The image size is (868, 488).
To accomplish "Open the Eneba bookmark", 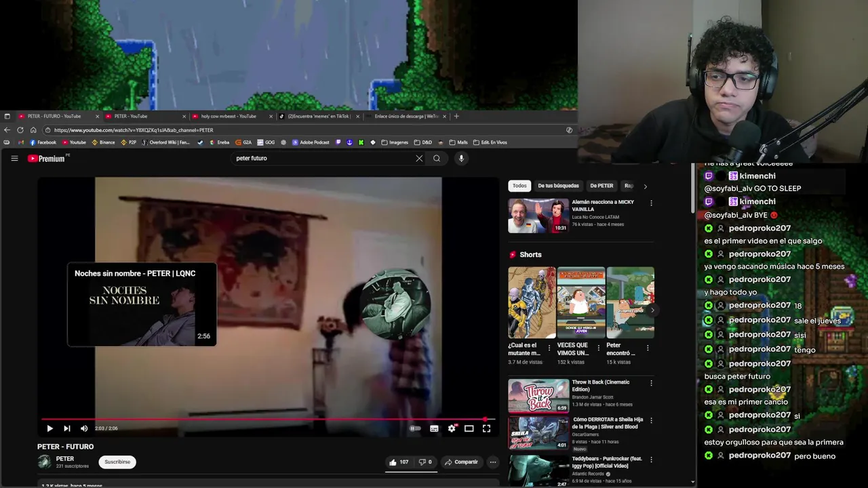I will point(220,142).
